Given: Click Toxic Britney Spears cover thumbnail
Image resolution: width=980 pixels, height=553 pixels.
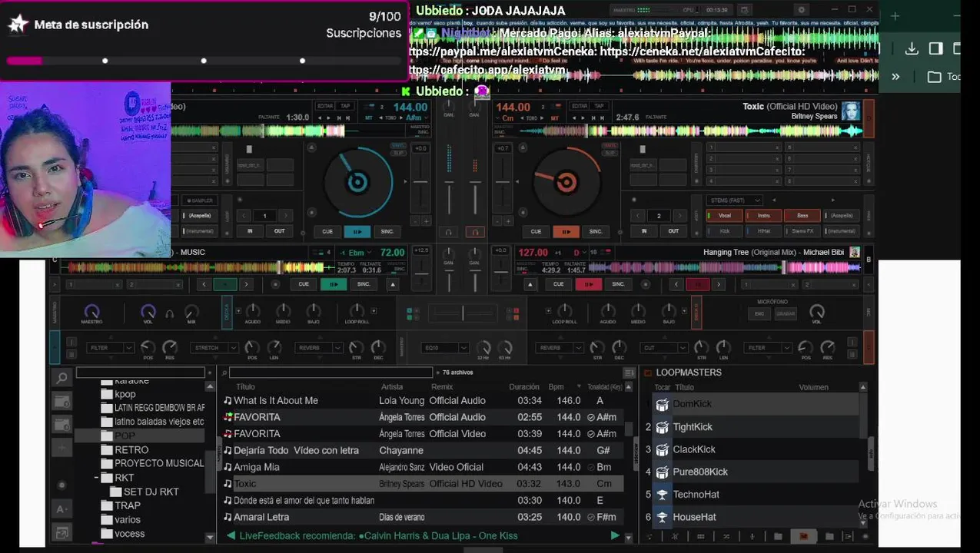Looking at the screenshot, I should pos(850,111).
